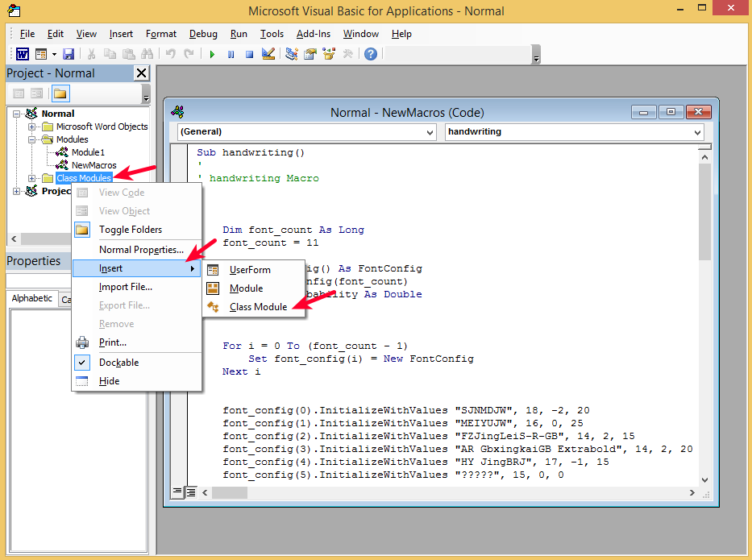Image resolution: width=752 pixels, height=560 pixels.
Task: Select Toggle Folders in context menu
Action: [131, 230]
